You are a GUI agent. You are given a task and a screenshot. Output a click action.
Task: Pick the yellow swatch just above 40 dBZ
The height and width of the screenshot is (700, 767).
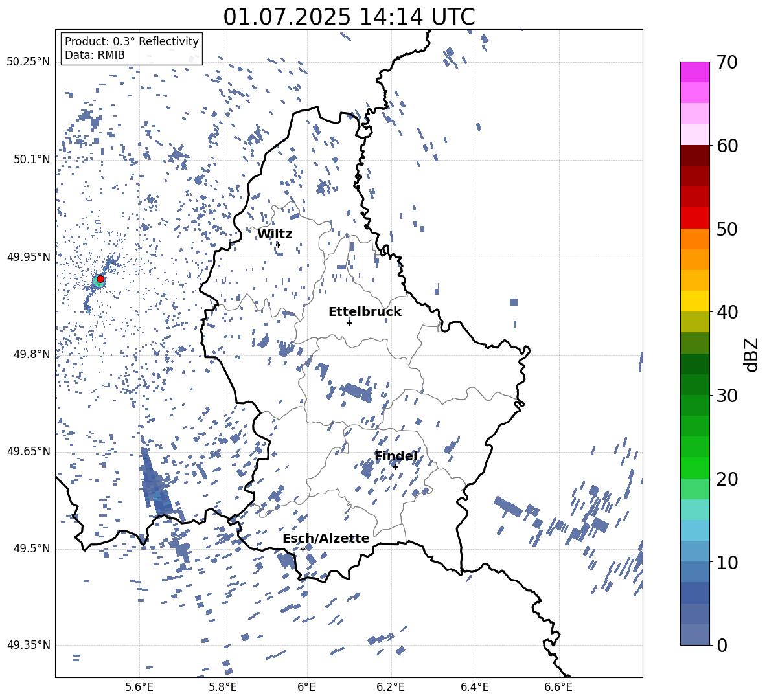tap(695, 301)
